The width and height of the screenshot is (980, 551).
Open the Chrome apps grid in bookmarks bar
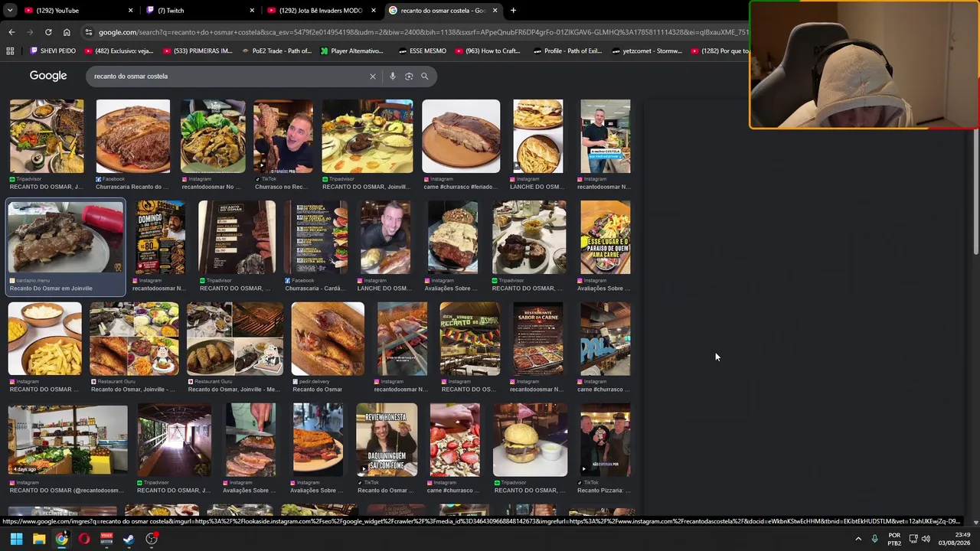pyautogui.click(x=10, y=51)
